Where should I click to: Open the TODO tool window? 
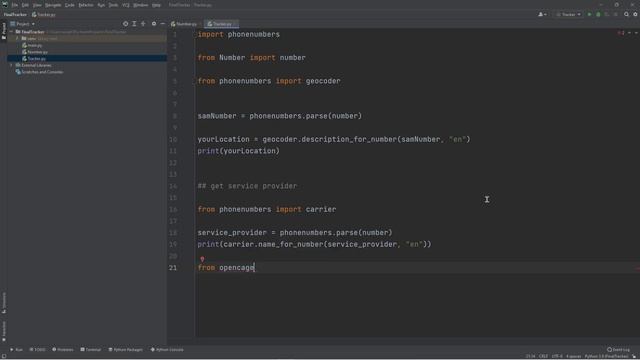38,350
